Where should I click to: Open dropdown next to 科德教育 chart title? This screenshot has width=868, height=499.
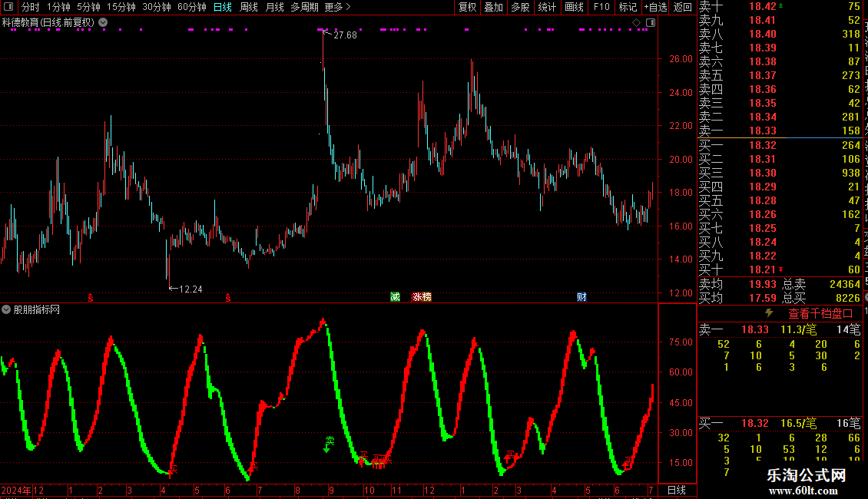pos(103,23)
